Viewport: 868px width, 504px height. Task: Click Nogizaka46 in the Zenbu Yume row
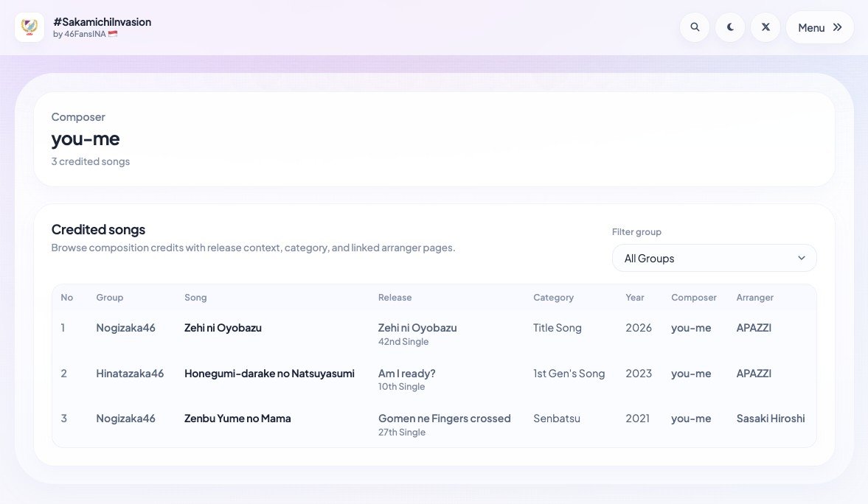(125, 419)
